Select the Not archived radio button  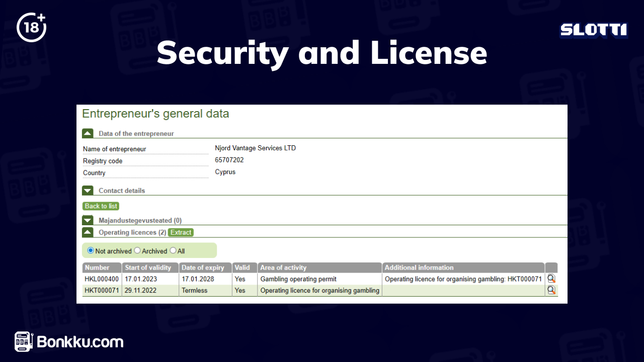click(x=91, y=250)
